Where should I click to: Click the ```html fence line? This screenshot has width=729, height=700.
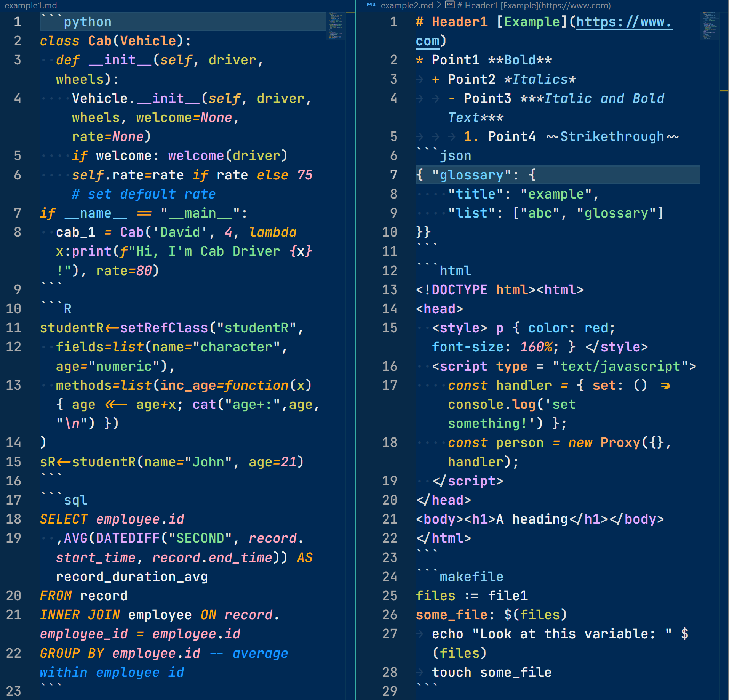(x=444, y=271)
